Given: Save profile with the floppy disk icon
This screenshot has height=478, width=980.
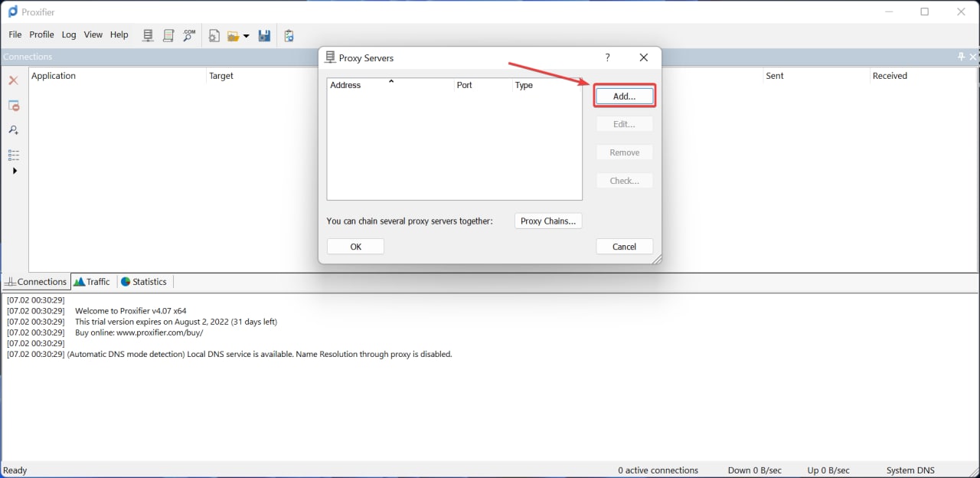Looking at the screenshot, I should pyautogui.click(x=264, y=36).
